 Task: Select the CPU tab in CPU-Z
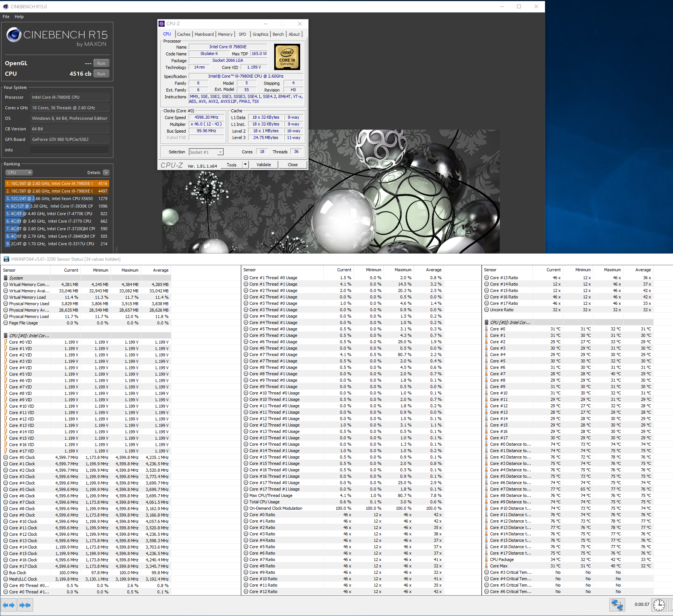point(167,34)
